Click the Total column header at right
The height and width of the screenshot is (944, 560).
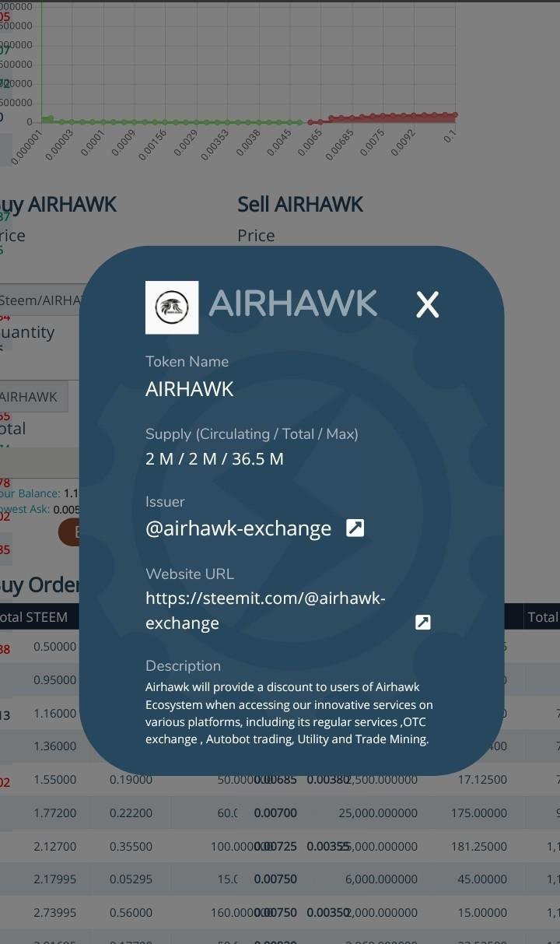[542, 617]
